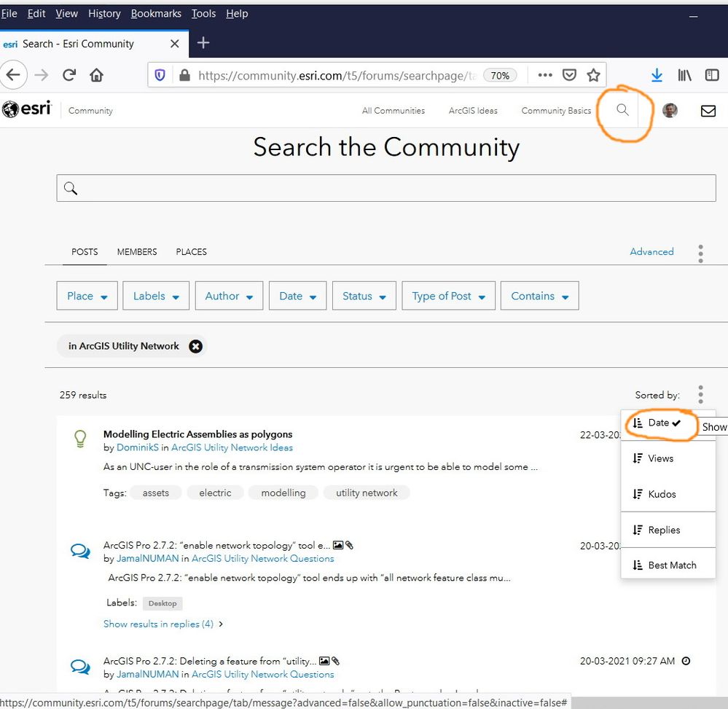This screenshot has height=709, width=728.
Task: Click the utility network tag
Action: (367, 493)
